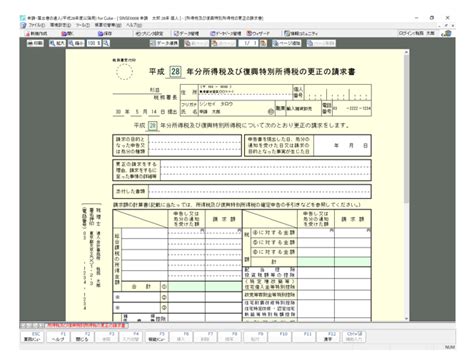474x360 pixels.
Task: Open the 環境設定 menu
Action: [x=60, y=25]
